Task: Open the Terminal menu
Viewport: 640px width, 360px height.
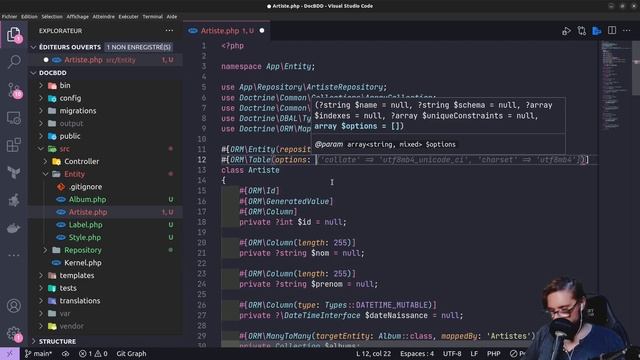Action: pyautogui.click(x=153, y=17)
